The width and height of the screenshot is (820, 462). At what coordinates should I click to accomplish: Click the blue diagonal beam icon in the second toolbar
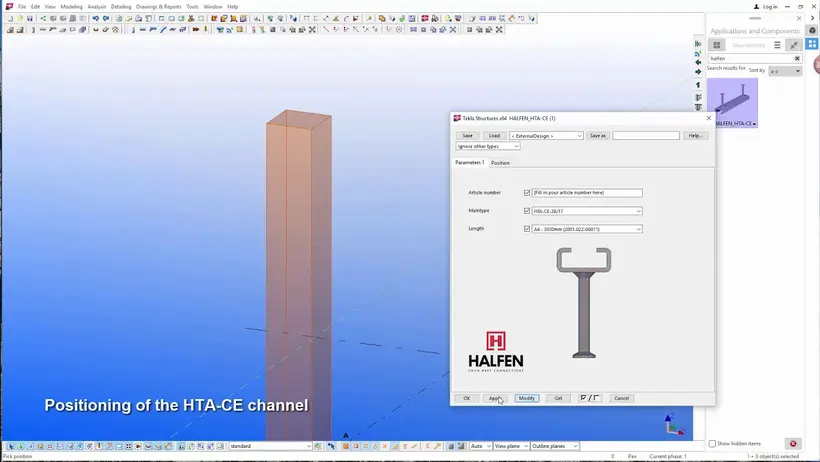click(x=163, y=30)
